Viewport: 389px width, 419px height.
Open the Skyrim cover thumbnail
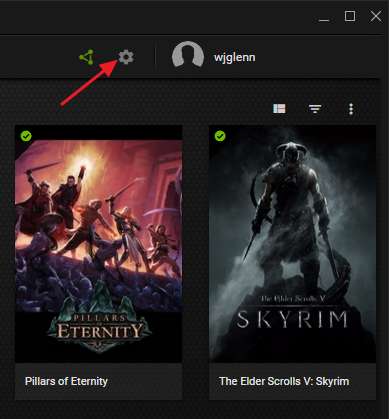click(x=292, y=244)
